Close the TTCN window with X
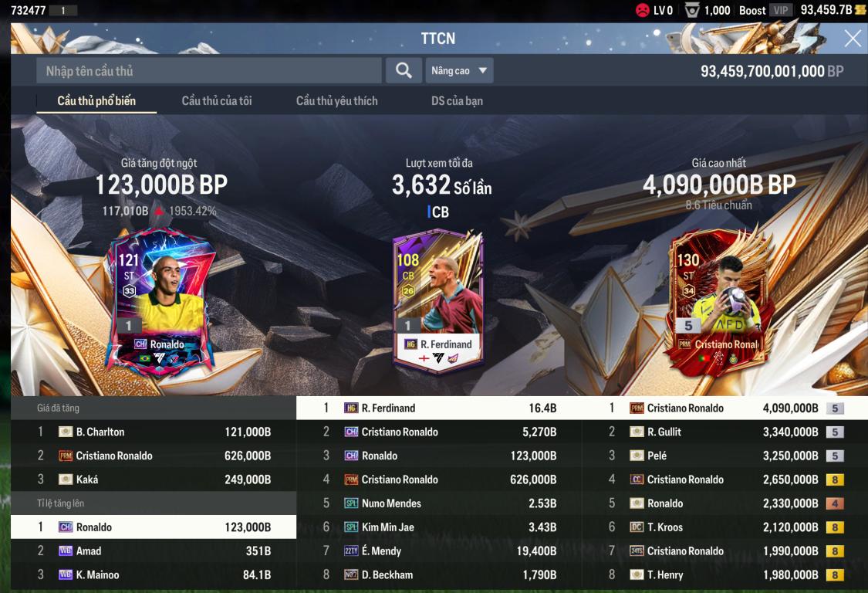The height and width of the screenshot is (593, 868). coord(853,39)
